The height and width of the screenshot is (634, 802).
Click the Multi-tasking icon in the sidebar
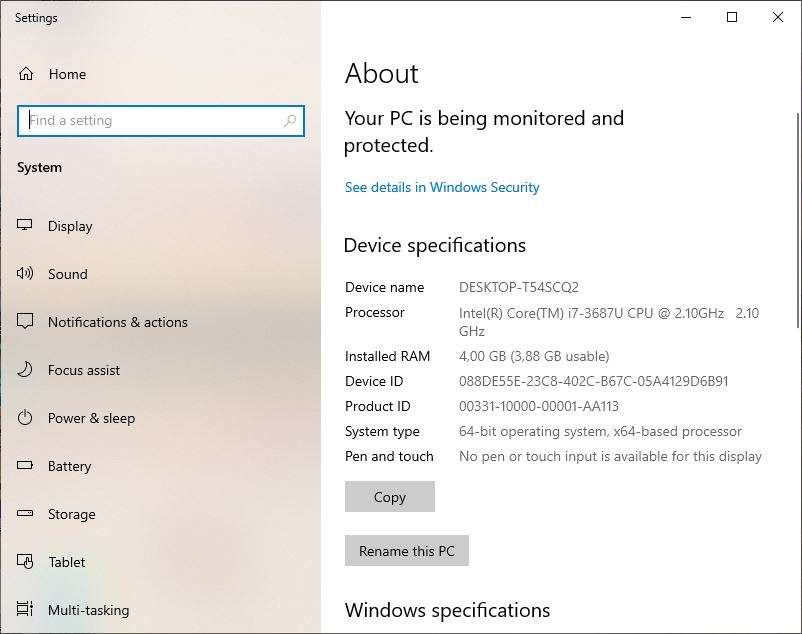coord(27,610)
